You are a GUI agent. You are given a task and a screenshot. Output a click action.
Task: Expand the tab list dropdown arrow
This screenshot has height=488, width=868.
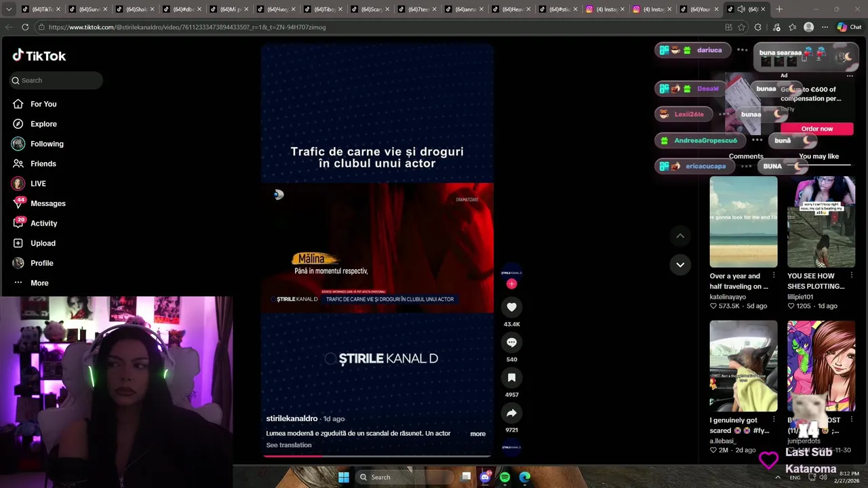pyautogui.click(x=9, y=9)
